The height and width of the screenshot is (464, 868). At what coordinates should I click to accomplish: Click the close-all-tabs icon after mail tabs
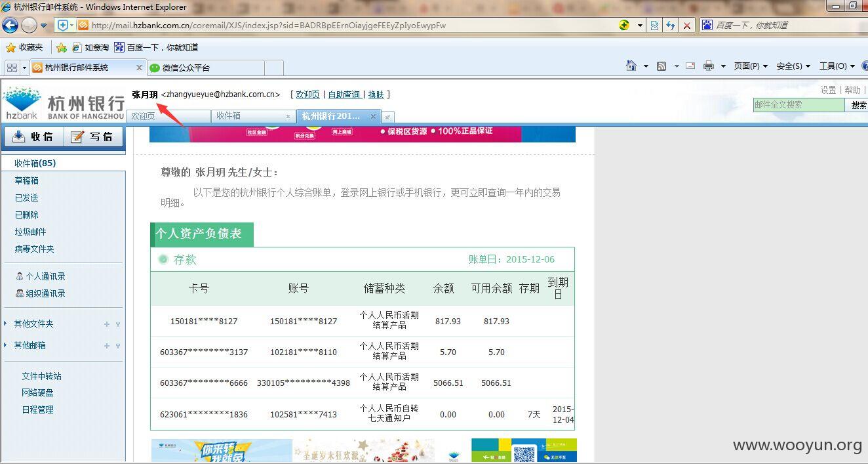(x=387, y=117)
